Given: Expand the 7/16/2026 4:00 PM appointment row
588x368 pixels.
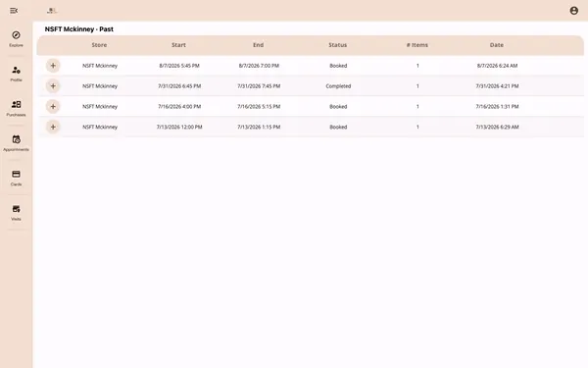Looking at the screenshot, I should pyautogui.click(x=53, y=106).
